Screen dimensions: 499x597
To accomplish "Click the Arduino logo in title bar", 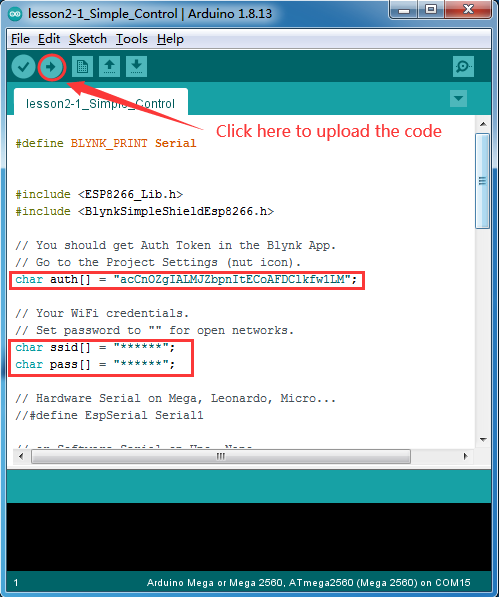I will coord(15,14).
